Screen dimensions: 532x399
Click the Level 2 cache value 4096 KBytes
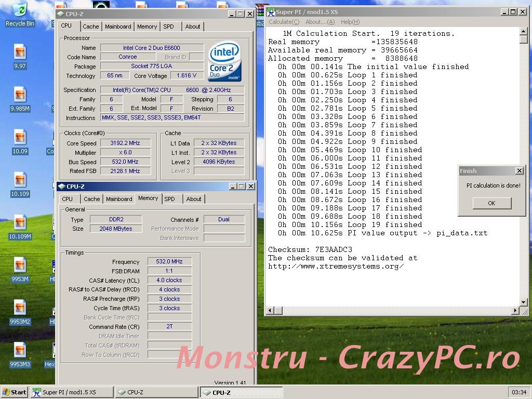click(219, 162)
